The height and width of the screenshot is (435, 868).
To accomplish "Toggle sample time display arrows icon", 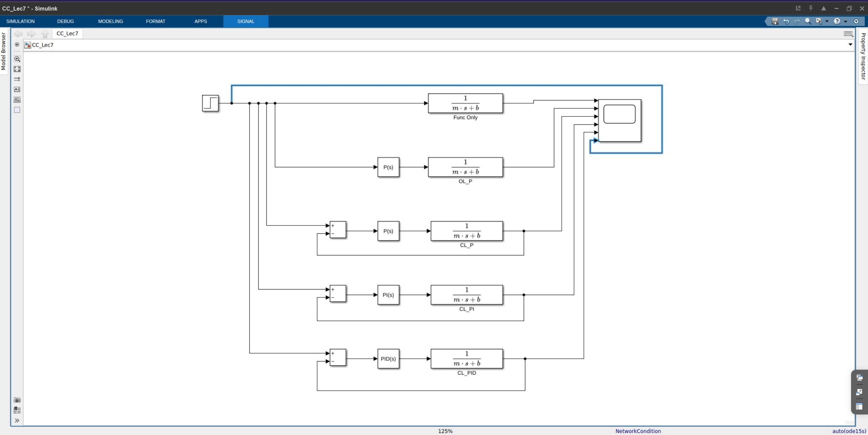I will click(17, 79).
